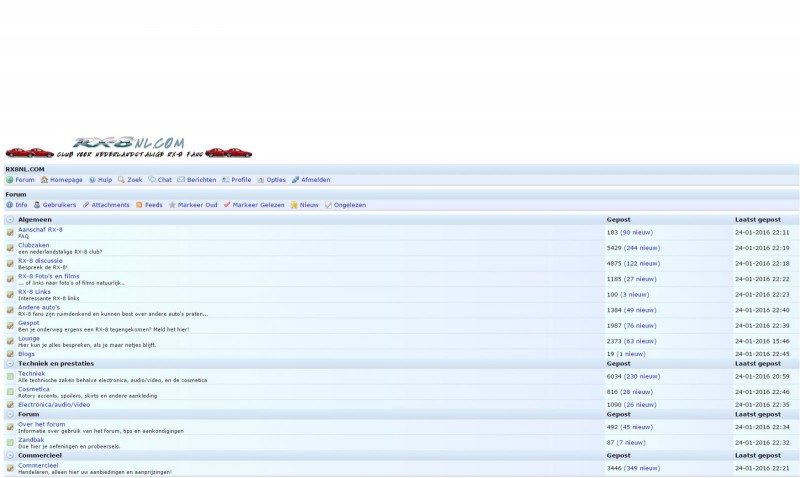Screen dimensions: 800x478
Task: Click the Markeer Oud star icon
Action: 172,205
